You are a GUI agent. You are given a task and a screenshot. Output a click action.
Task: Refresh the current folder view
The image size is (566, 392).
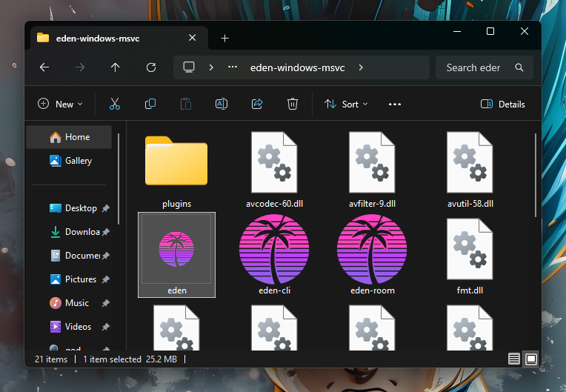(x=151, y=67)
